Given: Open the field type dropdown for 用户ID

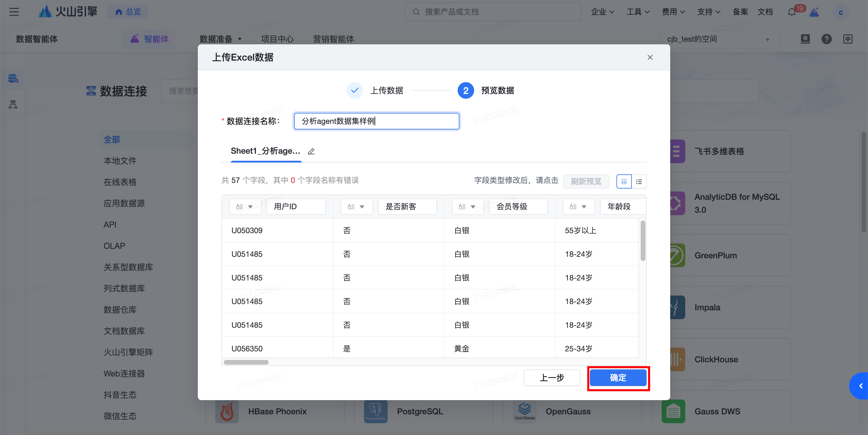Looking at the screenshot, I should pyautogui.click(x=245, y=206).
